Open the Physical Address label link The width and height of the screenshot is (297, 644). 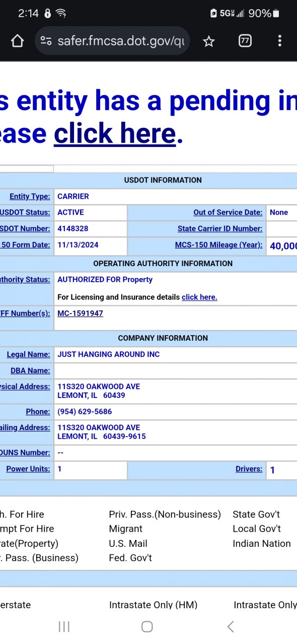tap(25, 386)
